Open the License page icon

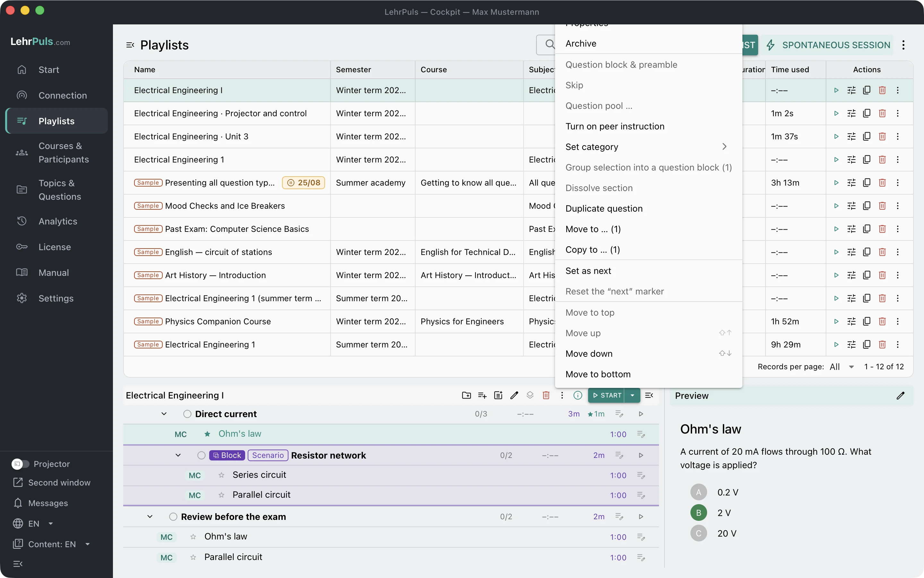pos(22,247)
